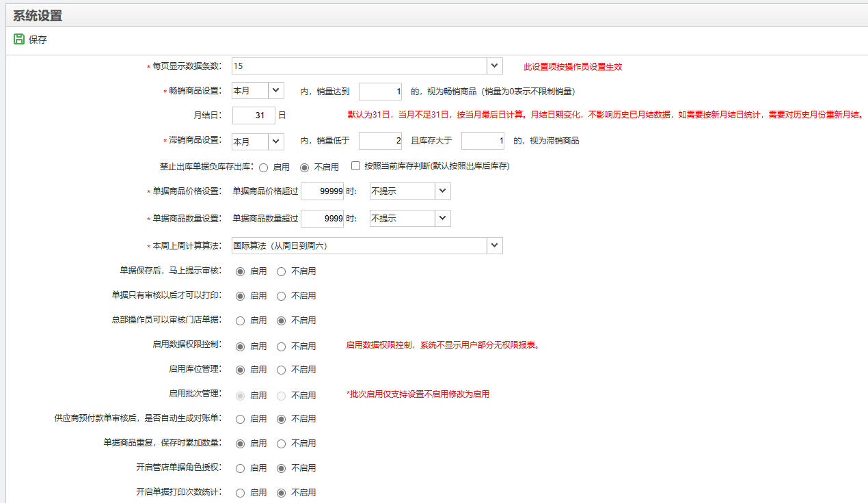Open the 单据商品价格设置 不提示 dropdown
This screenshot has height=503, width=868.
tap(443, 191)
